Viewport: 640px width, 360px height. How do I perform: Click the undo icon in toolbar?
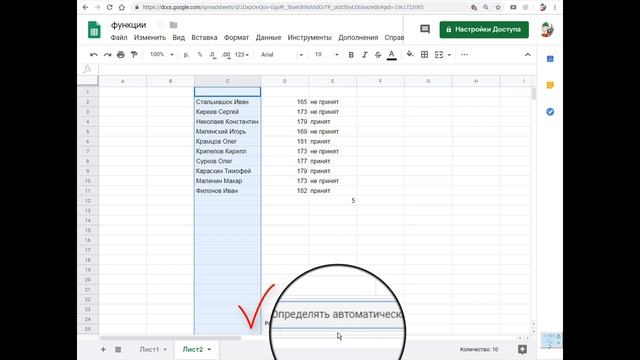94,55
